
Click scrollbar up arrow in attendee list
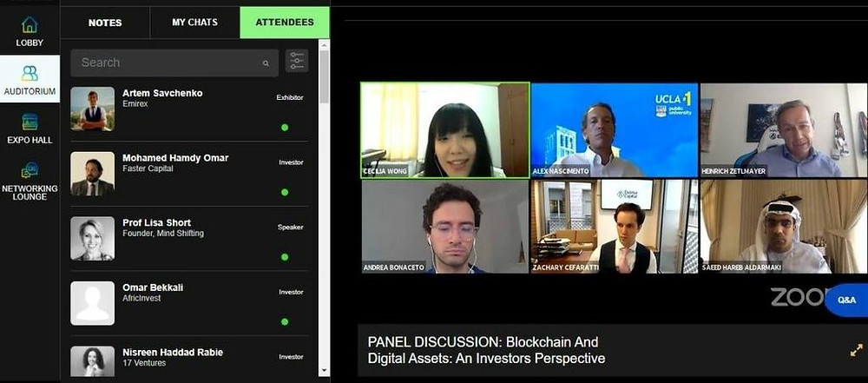pyautogui.click(x=325, y=43)
